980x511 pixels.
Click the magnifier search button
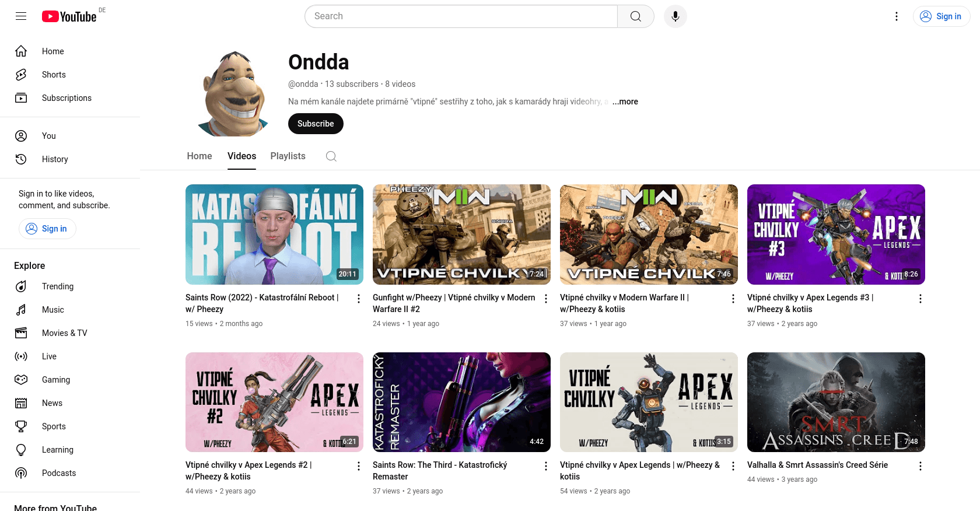coord(636,16)
